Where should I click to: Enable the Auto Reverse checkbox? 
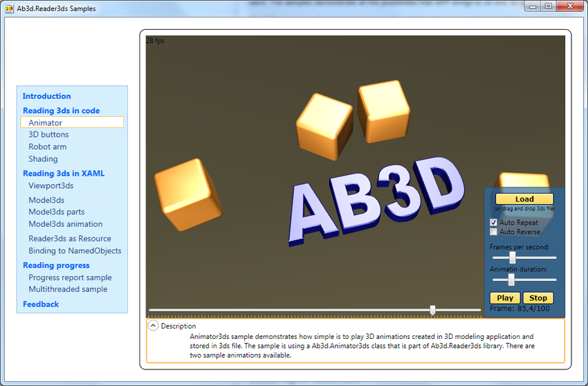pos(493,232)
